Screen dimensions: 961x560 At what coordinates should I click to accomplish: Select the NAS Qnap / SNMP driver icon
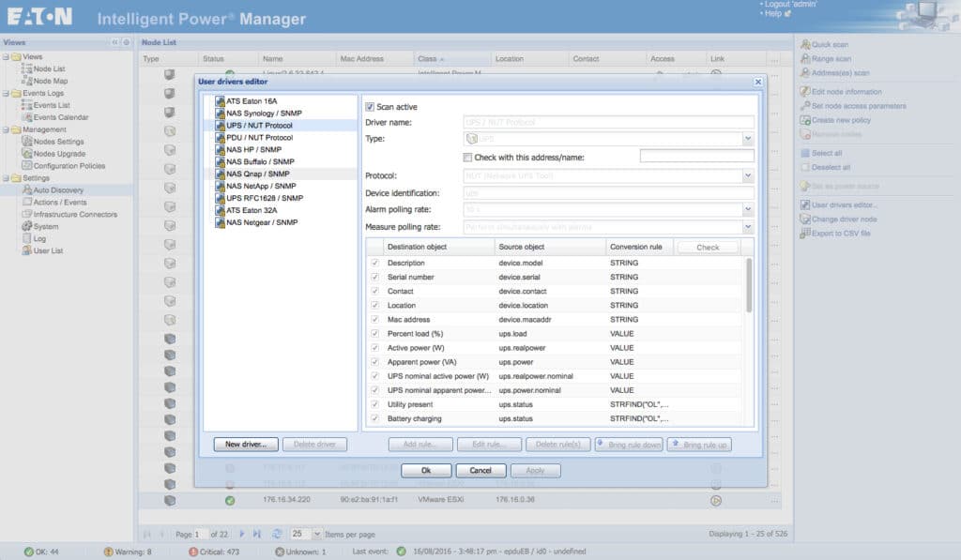pyautogui.click(x=220, y=174)
